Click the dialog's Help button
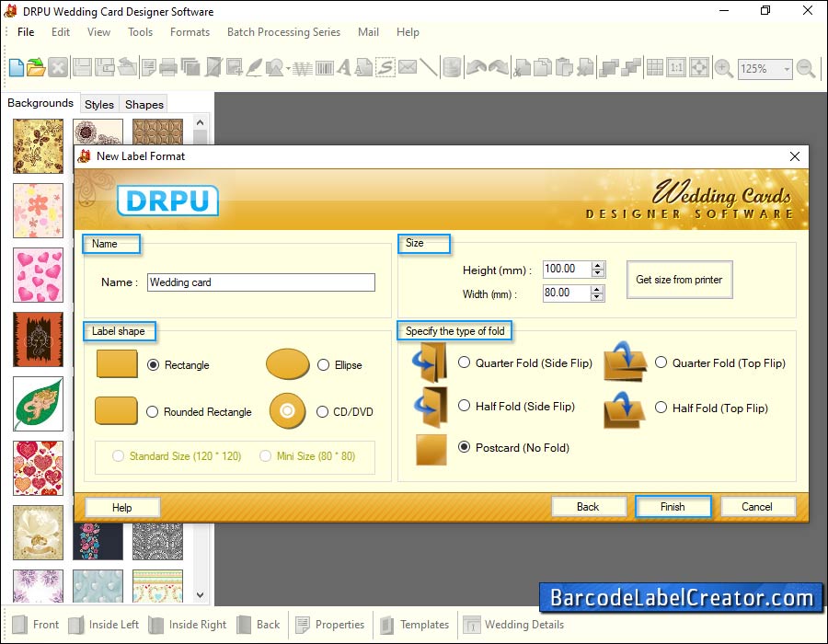Screen dimensions: 828x644 (x=122, y=508)
